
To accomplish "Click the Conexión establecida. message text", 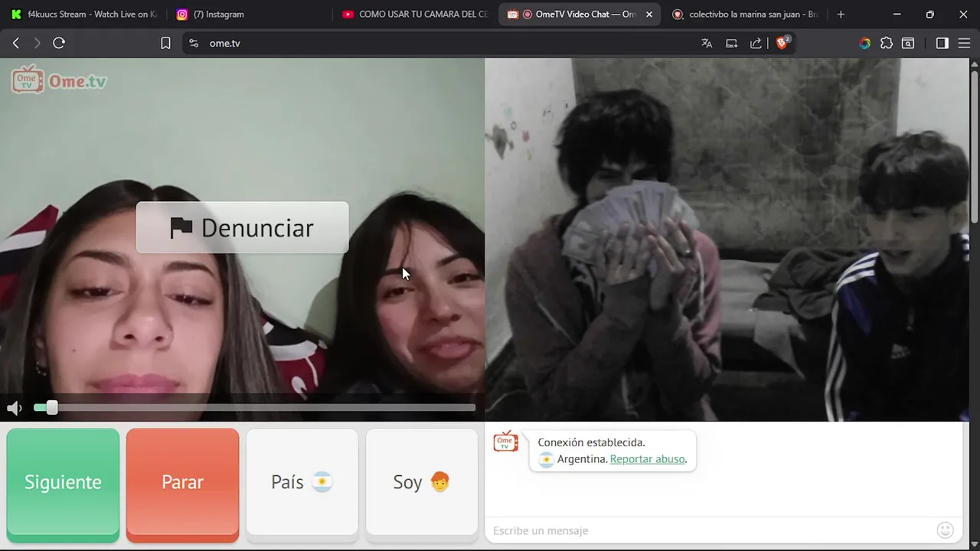I will click(591, 442).
